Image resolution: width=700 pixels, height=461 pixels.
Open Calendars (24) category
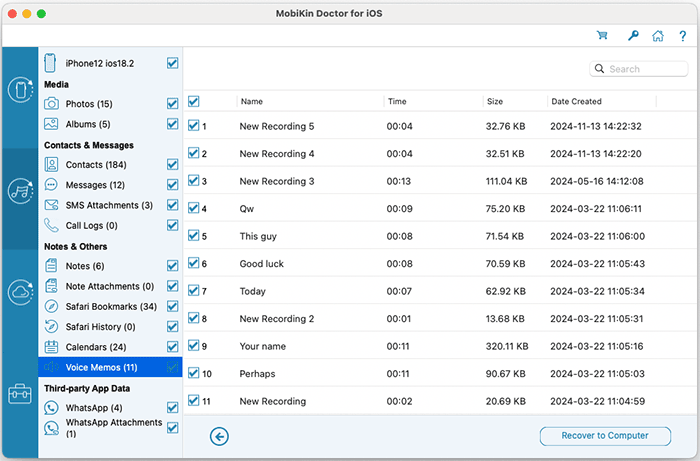click(96, 347)
